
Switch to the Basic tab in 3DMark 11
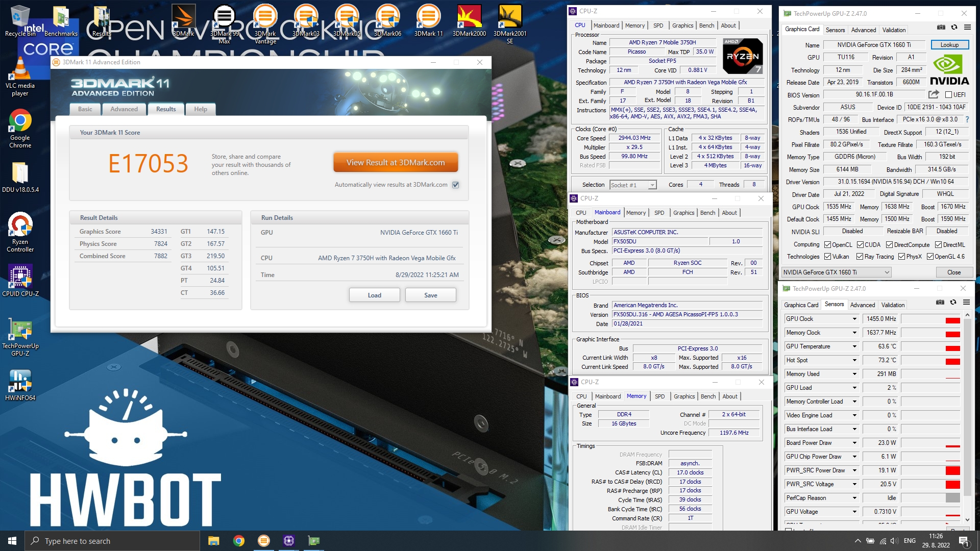[85, 109]
